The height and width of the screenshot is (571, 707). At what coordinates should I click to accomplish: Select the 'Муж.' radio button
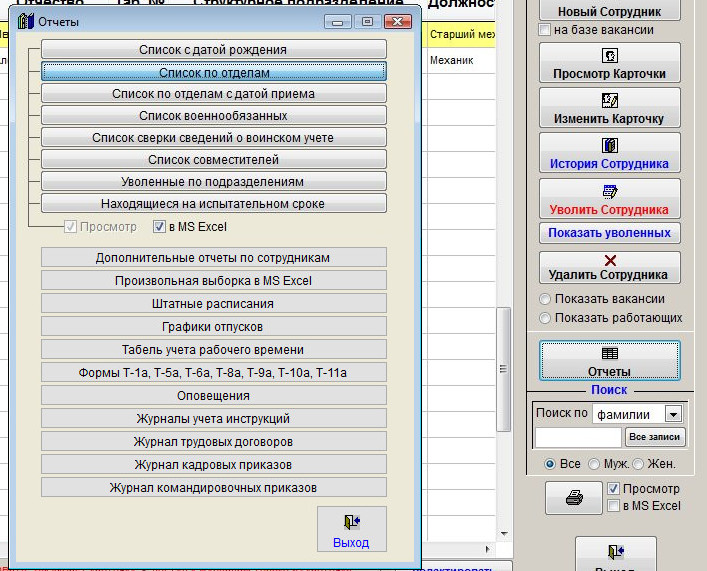pyautogui.click(x=594, y=464)
